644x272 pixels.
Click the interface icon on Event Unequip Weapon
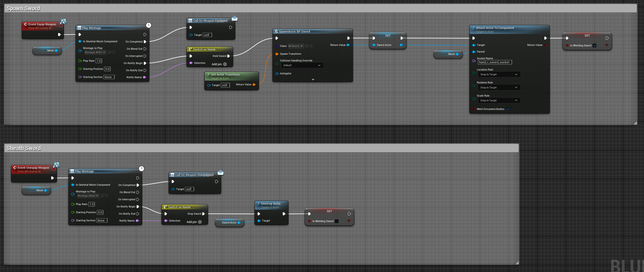click(57, 165)
